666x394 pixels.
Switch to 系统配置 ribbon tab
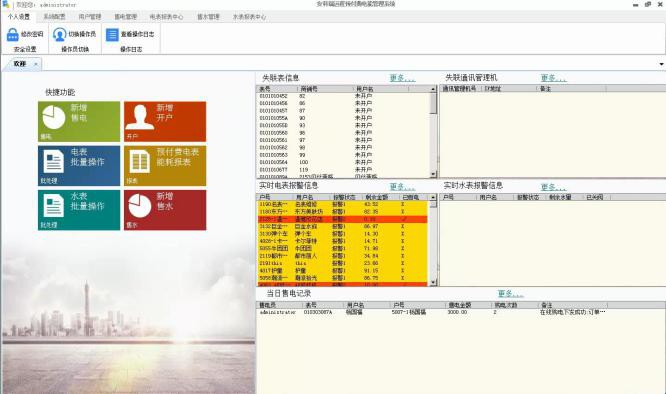click(54, 17)
